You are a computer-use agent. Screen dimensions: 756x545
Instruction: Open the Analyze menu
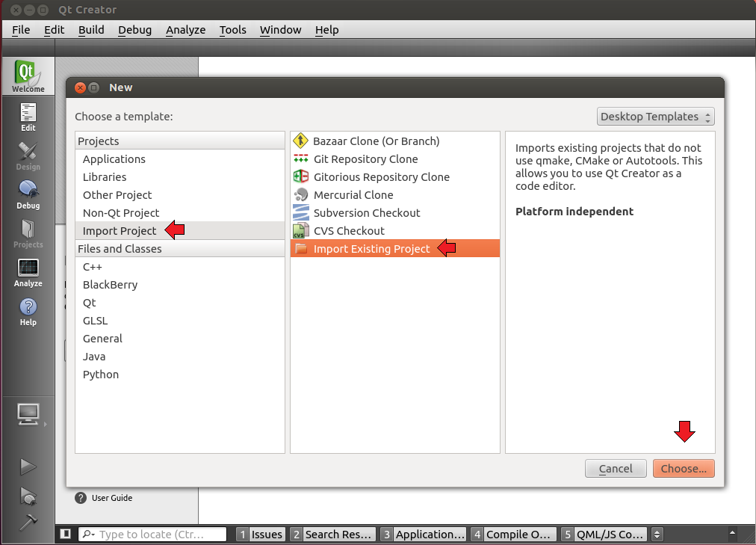point(185,30)
